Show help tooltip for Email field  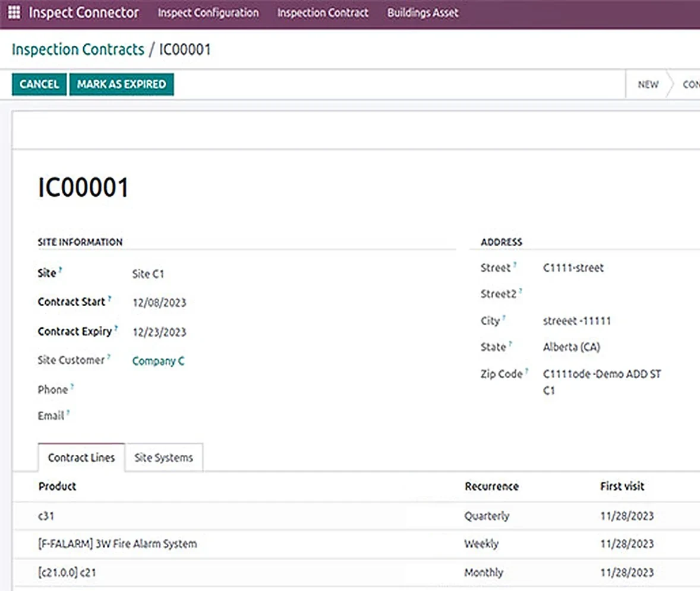pyautogui.click(x=68, y=412)
